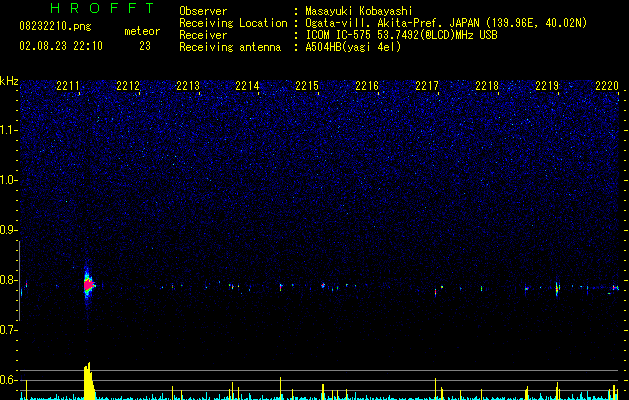The image size is (629, 400).
Task: Click the 2220 time marker
Action: pyautogui.click(x=607, y=86)
